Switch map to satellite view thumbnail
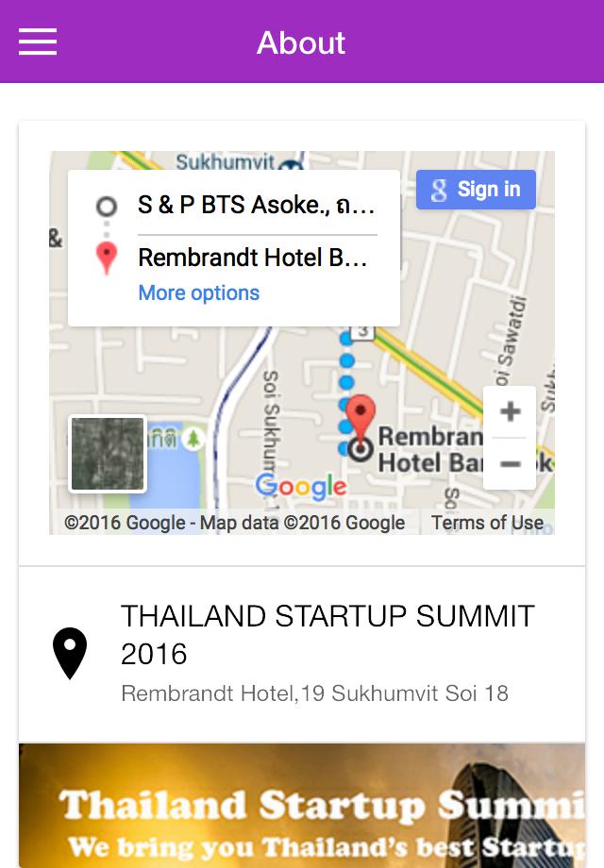Screen dimensions: 604x868 tap(108, 454)
